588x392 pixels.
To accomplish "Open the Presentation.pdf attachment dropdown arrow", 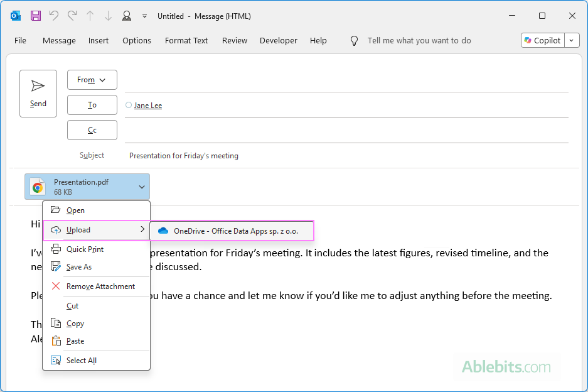I will coord(142,187).
